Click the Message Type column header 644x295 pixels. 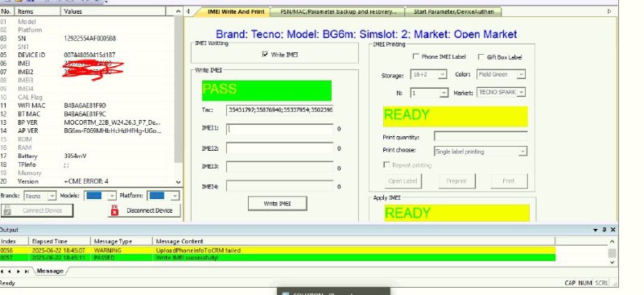122,241
